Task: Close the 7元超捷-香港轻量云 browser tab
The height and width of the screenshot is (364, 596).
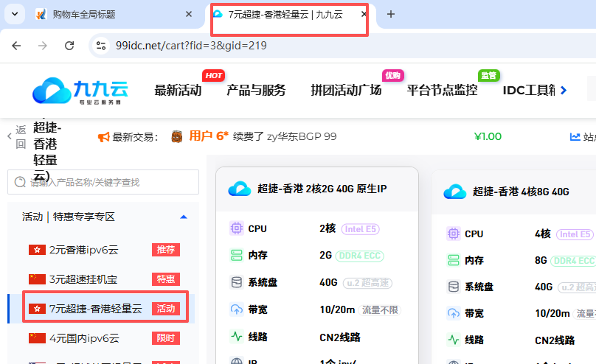Action: [x=364, y=14]
